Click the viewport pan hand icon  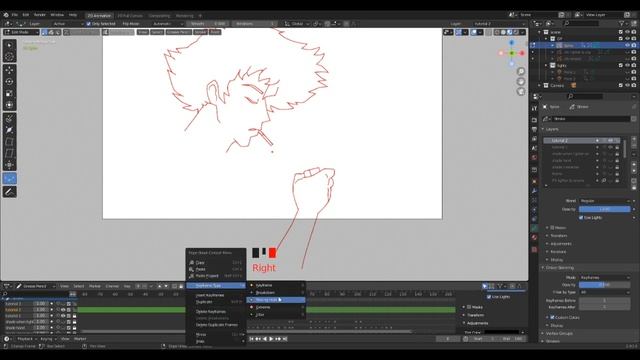pos(521,82)
